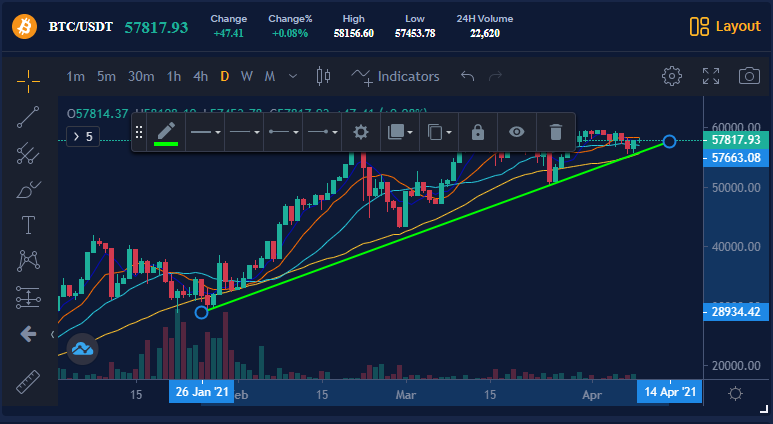Collapse the drawing toolbar sidebar arrow
Viewport: 773px width, 424px height.
tap(52, 335)
